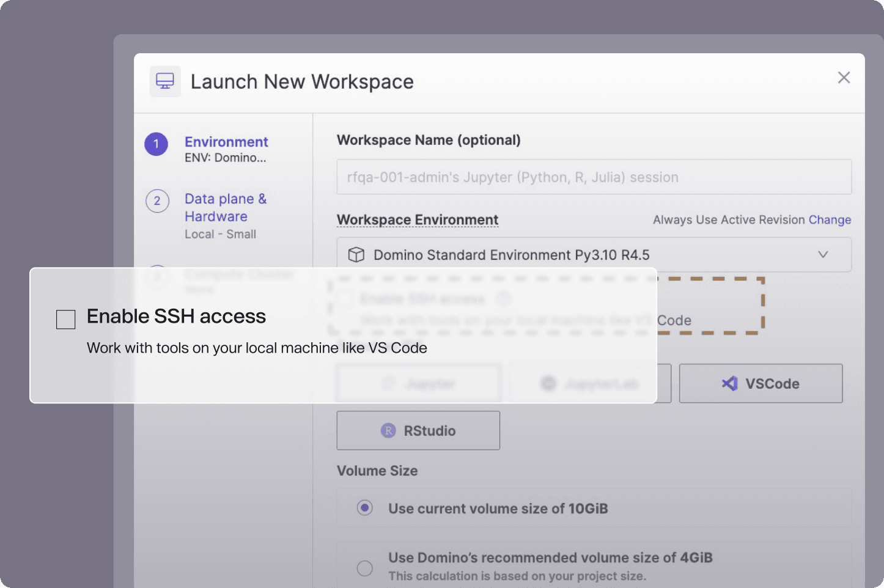Click step number 2 circle
The width and height of the screenshot is (884, 588).
tap(157, 200)
